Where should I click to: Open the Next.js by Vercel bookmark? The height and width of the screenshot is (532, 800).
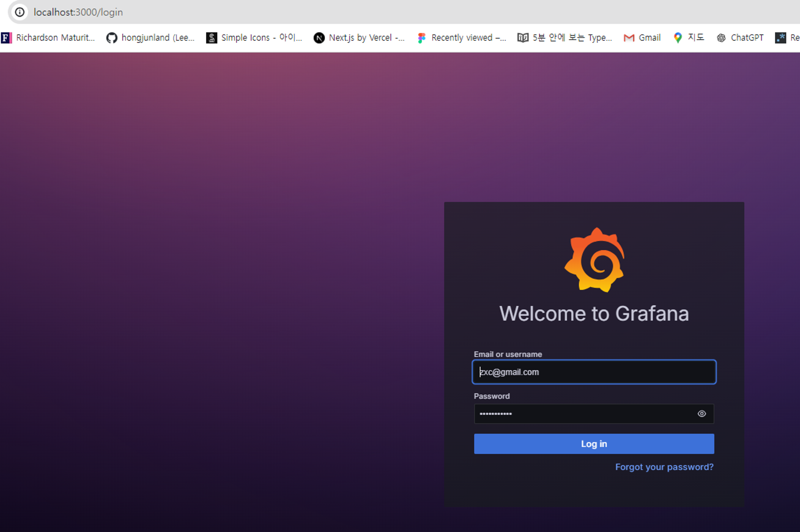coord(359,38)
